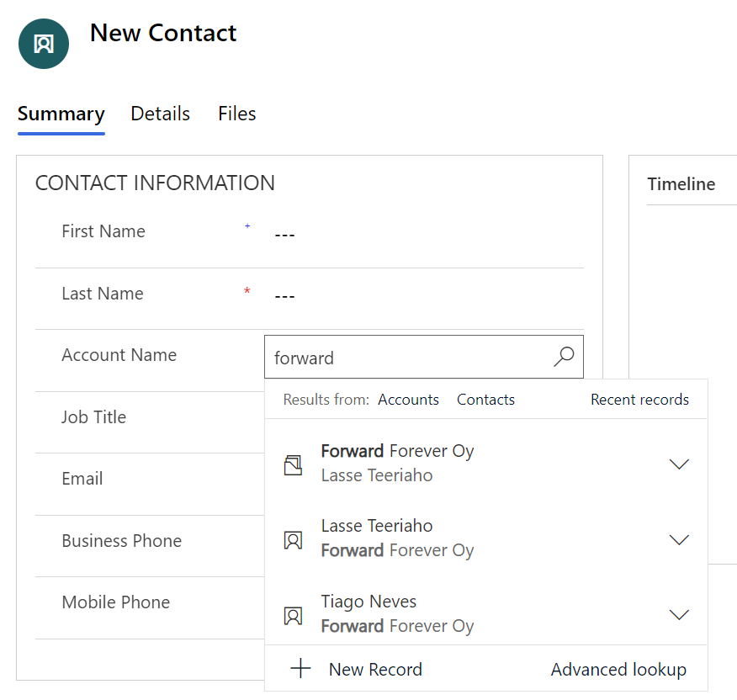The width and height of the screenshot is (737, 700).
Task: Show Recent records in lookup
Action: pyautogui.click(x=639, y=400)
